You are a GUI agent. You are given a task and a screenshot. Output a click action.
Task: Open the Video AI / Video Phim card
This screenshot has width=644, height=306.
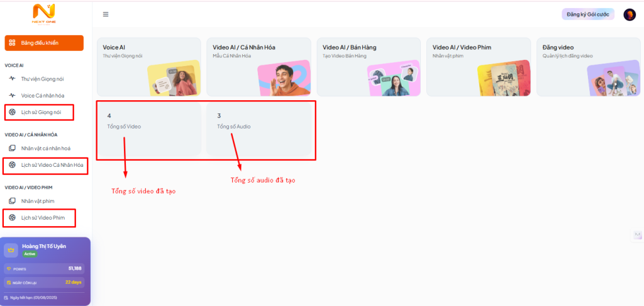pos(478,67)
